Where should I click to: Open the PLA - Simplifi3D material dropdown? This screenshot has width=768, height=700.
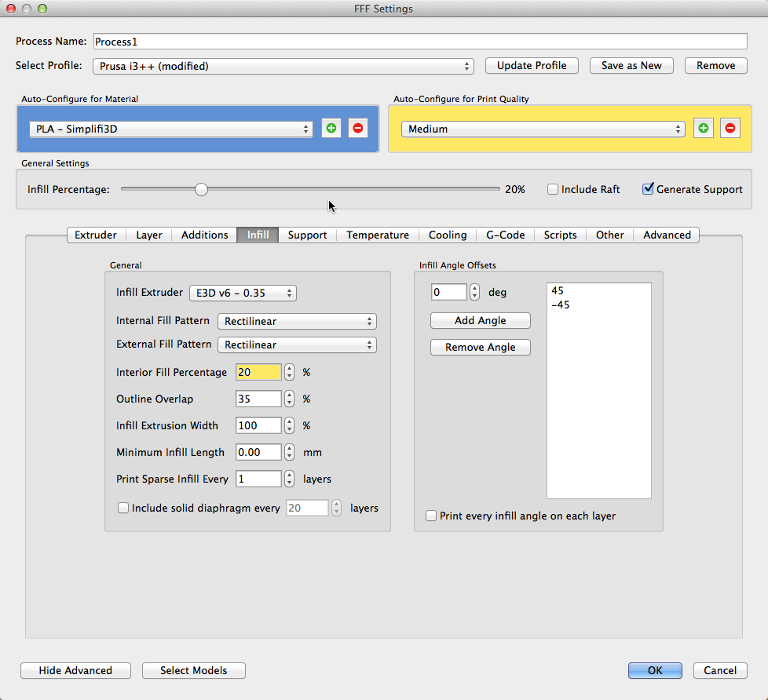tap(171, 129)
